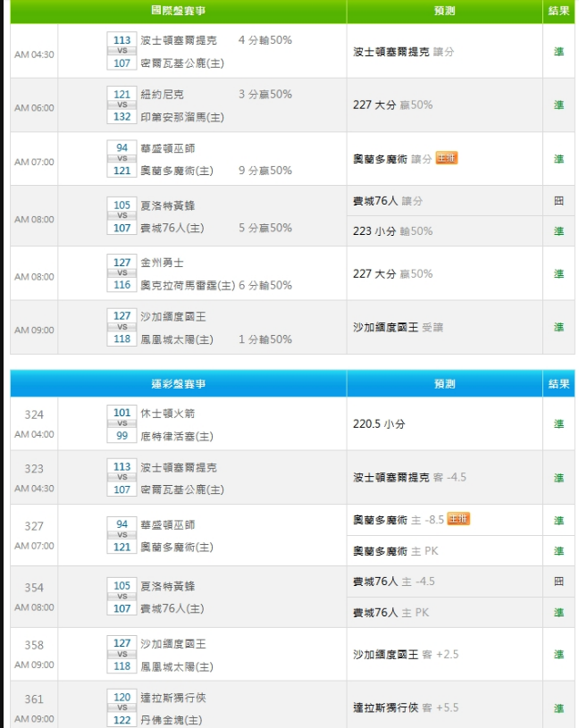Click game number 327
The width and height of the screenshot is (579, 728).
coord(34,526)
